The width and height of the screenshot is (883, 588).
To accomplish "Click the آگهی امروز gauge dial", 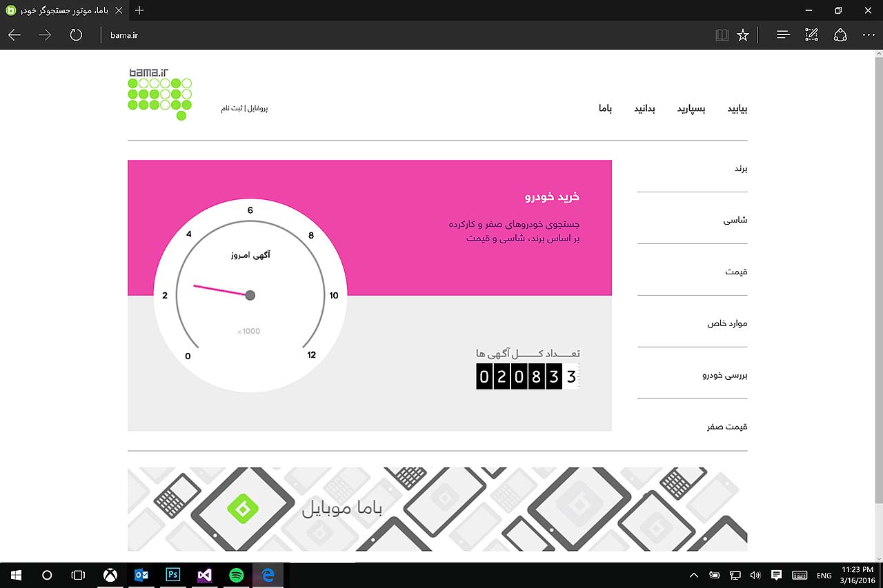I will click(250, 295).
